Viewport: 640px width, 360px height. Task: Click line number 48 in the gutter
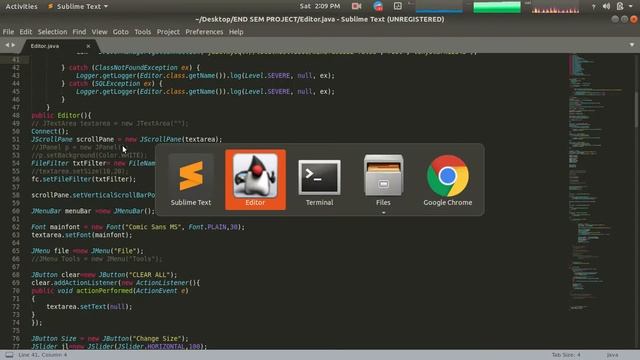tap(16, 116)
